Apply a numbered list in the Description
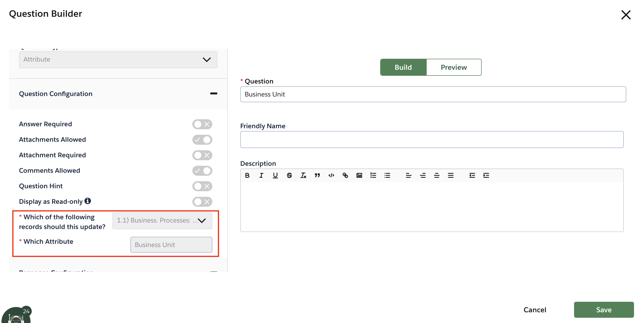This screenshot has height=323, width=644. pyautogui.click(x=373, y=175)
